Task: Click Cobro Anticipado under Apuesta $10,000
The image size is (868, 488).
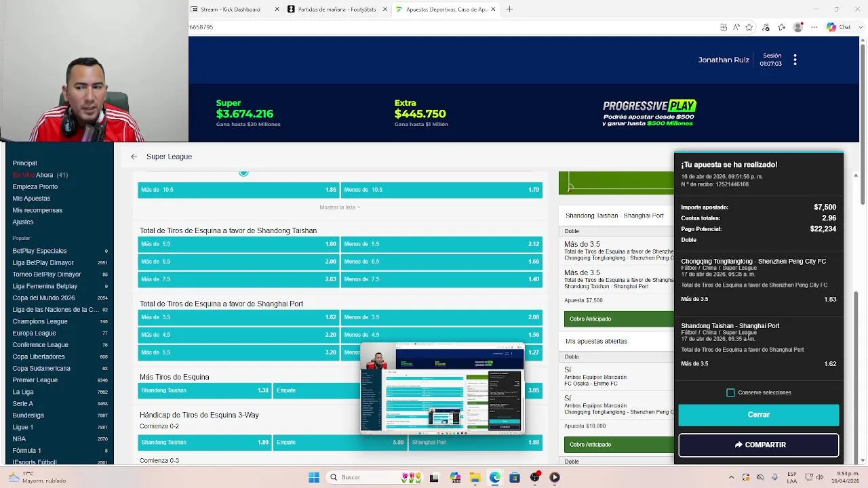Action: 618,445
